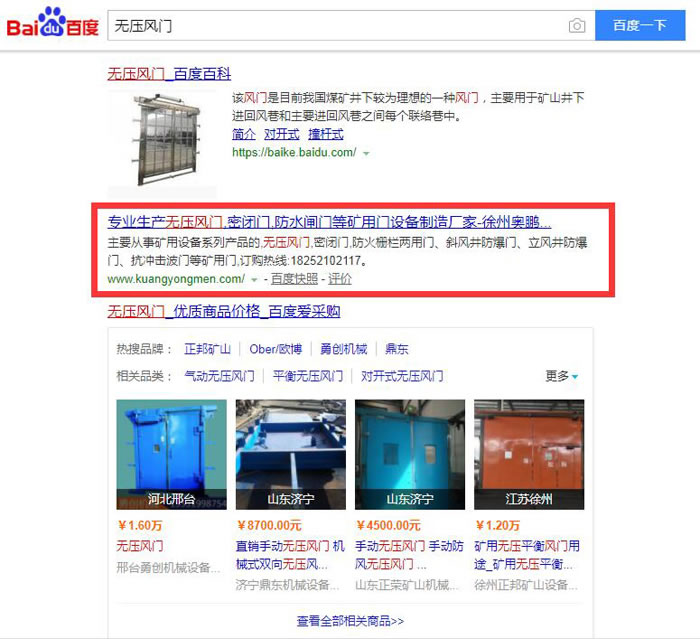Select the Ober/欧博 brand filter
The image size is (700, 639).
[276, 349]
